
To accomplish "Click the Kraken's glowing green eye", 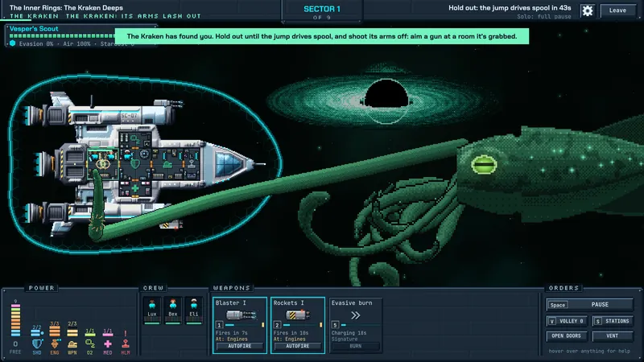I will [x=484, y=165].
